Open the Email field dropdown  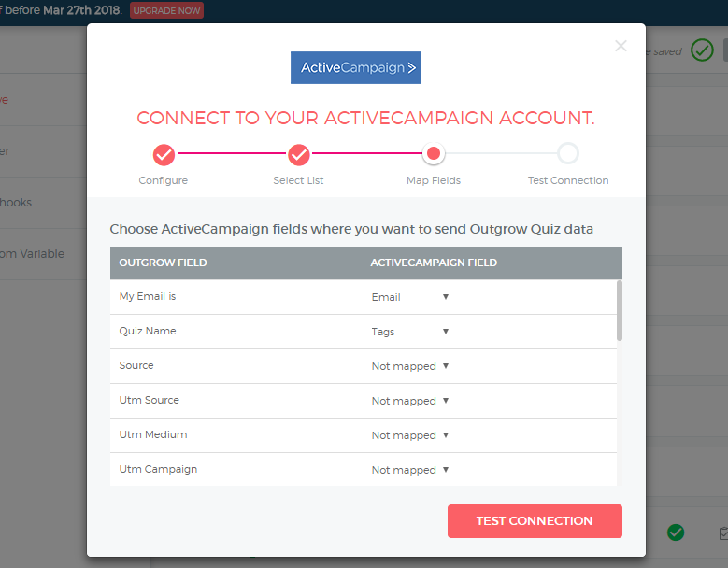click(410, 297)
